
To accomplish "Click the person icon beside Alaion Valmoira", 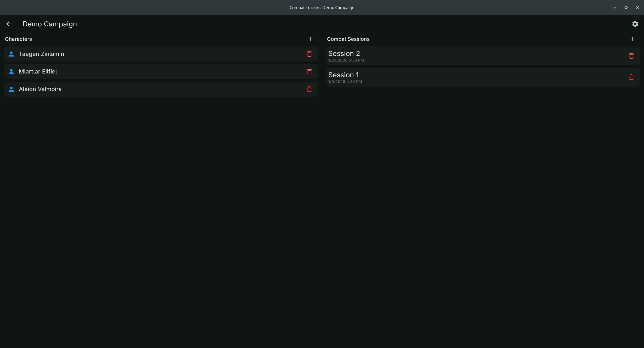I will [x=11, y=89].
